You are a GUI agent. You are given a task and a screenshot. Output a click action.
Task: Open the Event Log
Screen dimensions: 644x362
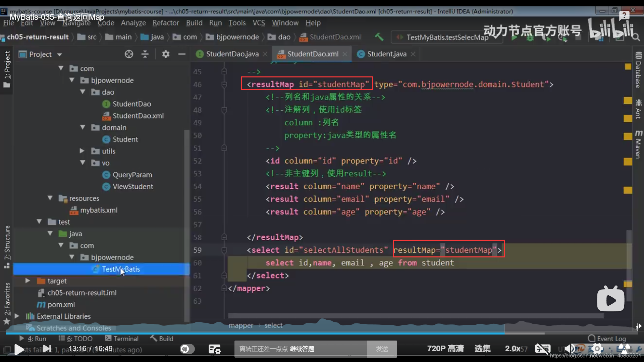pyautogui.click(x=607, y=339)
